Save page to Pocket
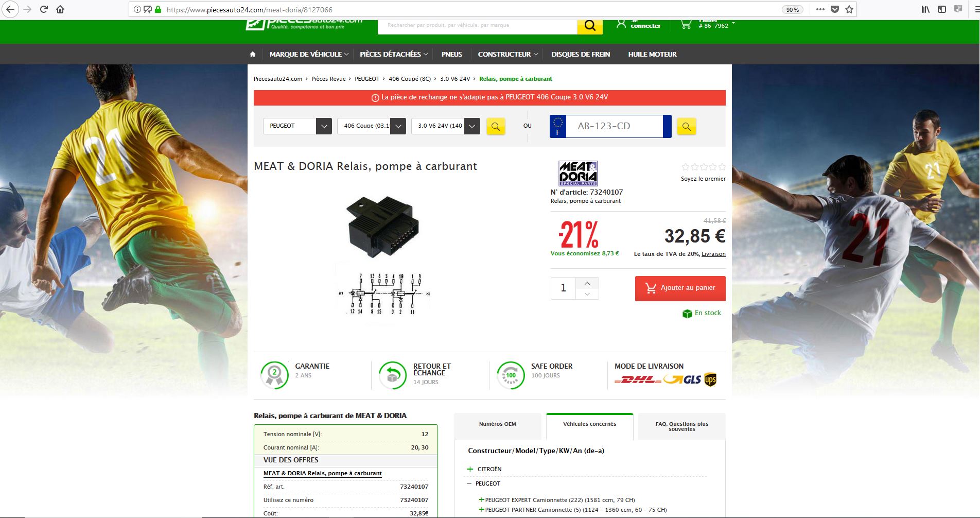The image size is (980, 518). click(835, 9)
